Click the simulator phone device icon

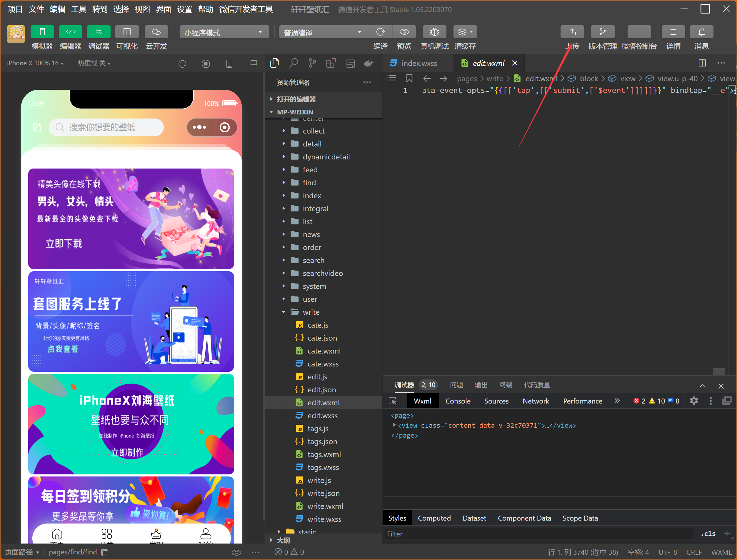click(229, 63)
